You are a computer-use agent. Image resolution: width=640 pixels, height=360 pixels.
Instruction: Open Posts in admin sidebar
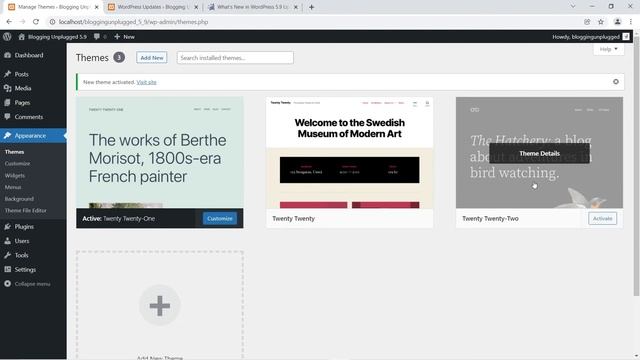click(21, 74)
